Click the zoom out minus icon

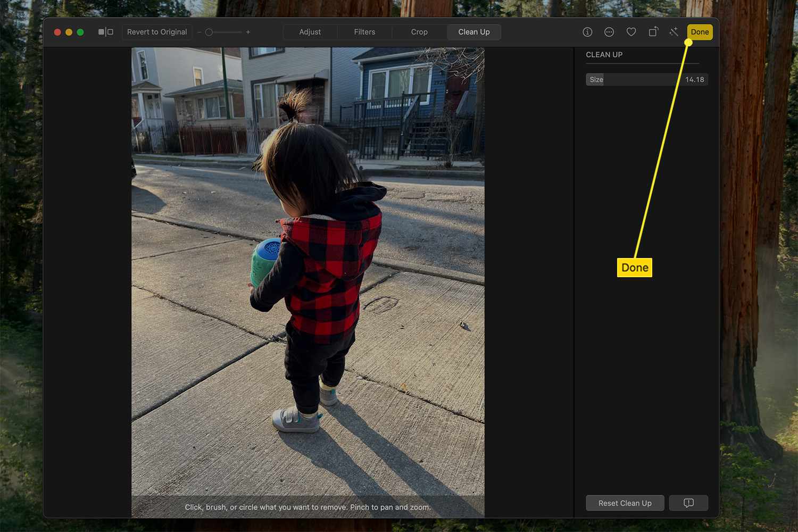coord(199,32)
